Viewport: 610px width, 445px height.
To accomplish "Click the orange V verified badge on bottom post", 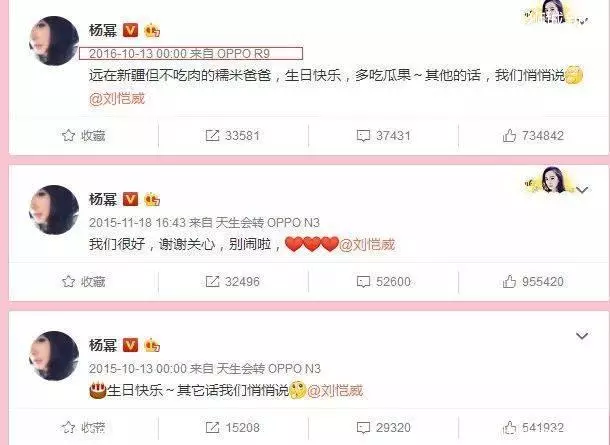I will click(130, 345).
